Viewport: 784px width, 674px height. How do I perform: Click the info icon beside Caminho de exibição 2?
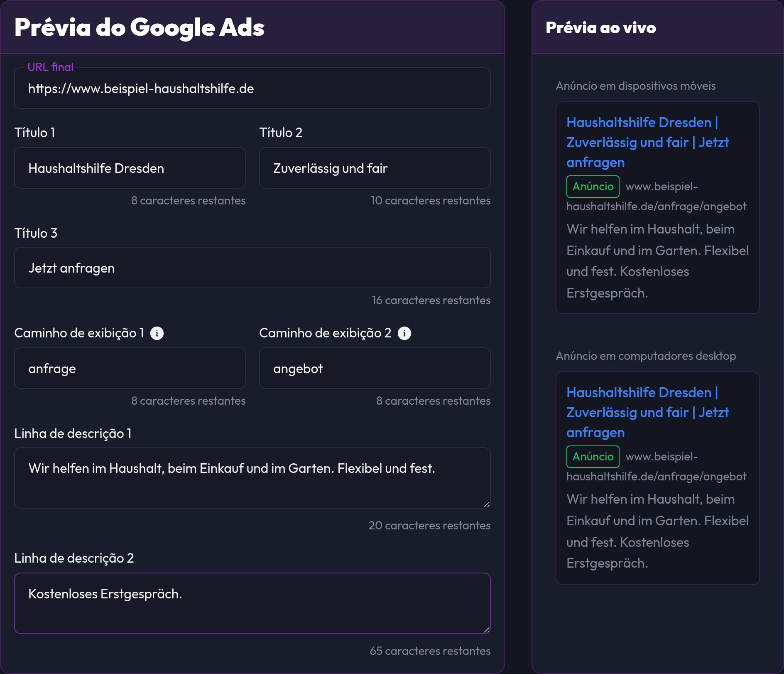(x=404, y=333)
